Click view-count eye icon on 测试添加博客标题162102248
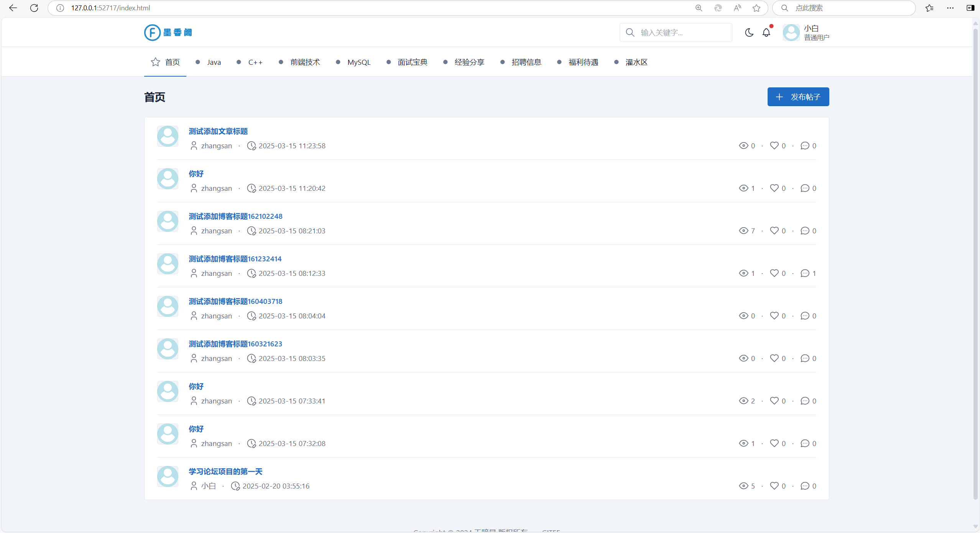The height and width of the screenshot is (533, 980). pyautogui.click(x=743, y=231)
